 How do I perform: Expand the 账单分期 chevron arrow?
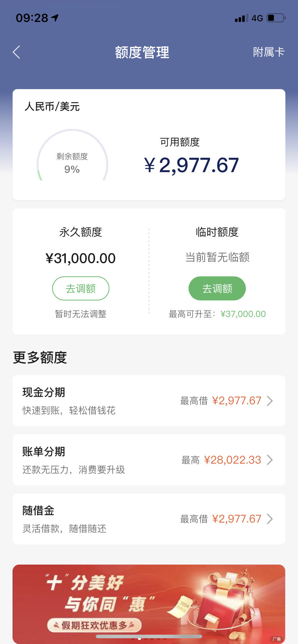[270, 460]
